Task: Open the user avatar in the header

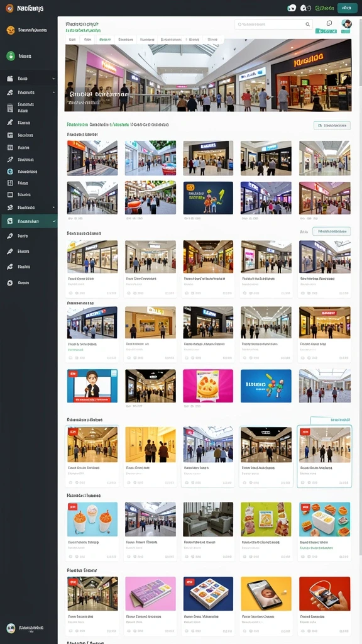Action: coord(346,24)
